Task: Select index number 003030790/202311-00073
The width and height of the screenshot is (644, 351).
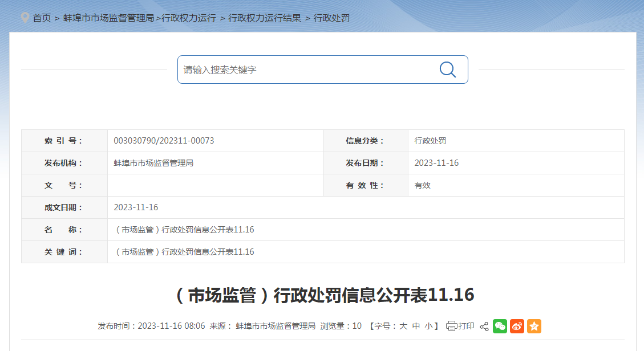Action: (164, 141)
